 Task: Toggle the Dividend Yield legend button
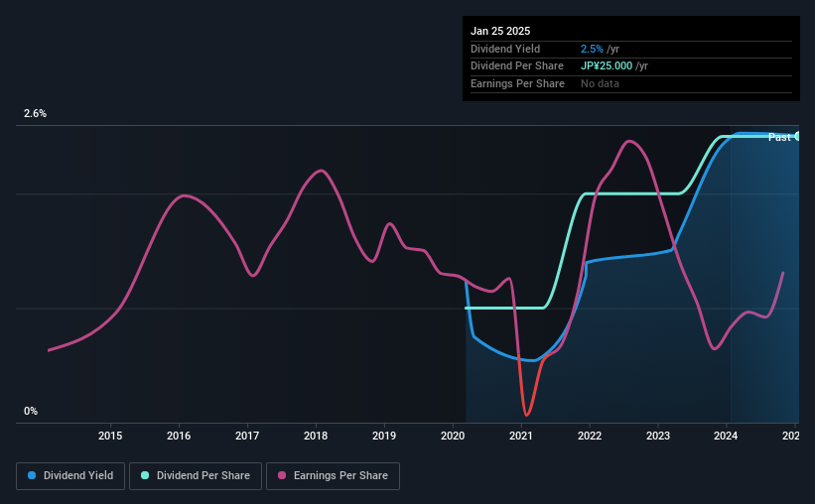[70, 476]
